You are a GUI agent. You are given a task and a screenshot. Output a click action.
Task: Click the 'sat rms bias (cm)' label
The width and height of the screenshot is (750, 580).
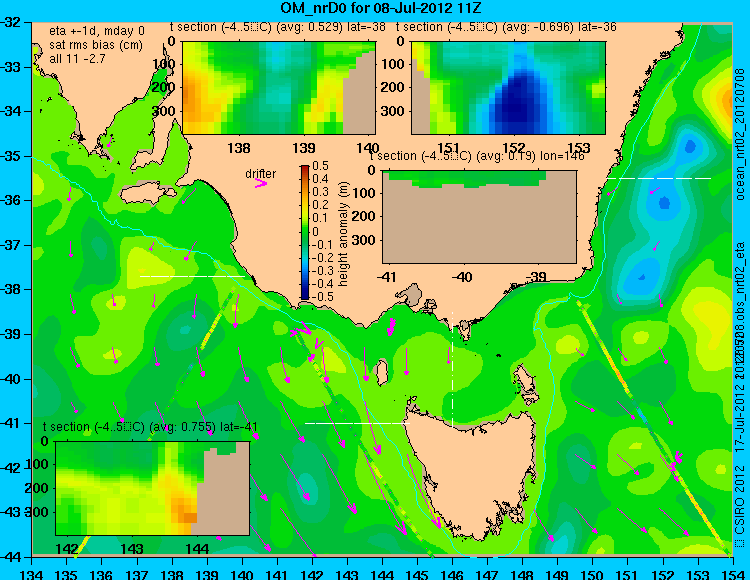(96, 45)
